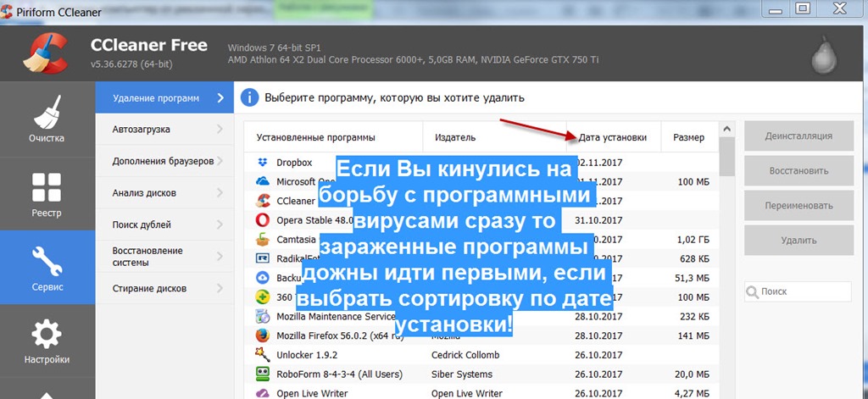
Task: Open Стирание дисков tab
Action: tap(164, 288)
